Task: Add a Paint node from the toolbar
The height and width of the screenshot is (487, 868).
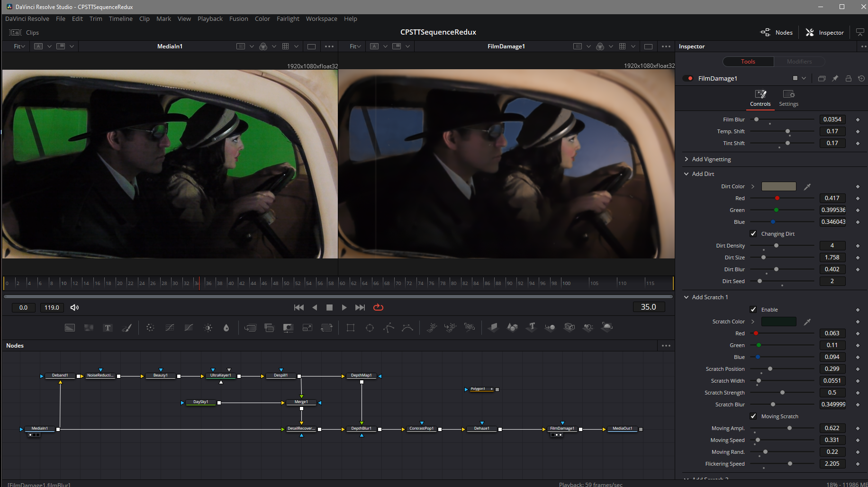Action: click(127, 328)
